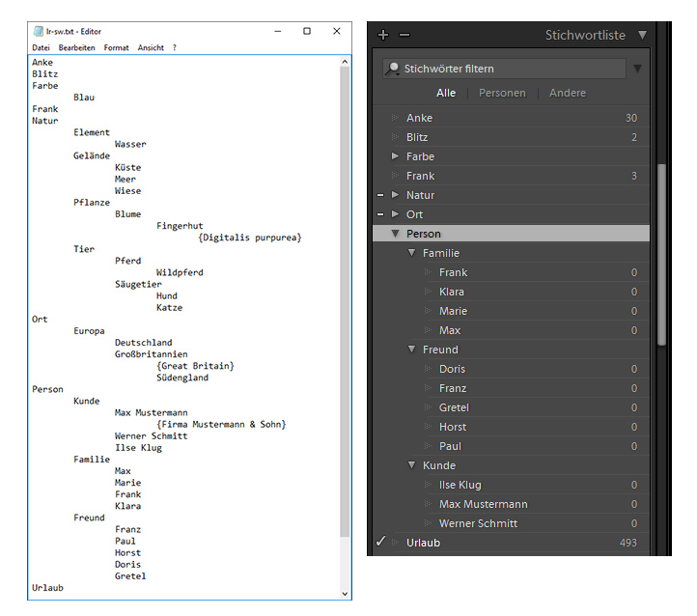Click the tag icon beside Doris
697x616 pixels.
[x=428, y=369]
